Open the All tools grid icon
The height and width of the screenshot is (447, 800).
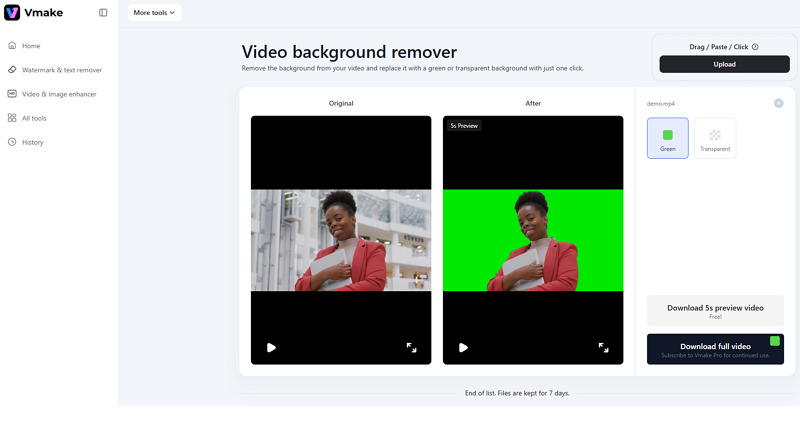click(12, 118)
